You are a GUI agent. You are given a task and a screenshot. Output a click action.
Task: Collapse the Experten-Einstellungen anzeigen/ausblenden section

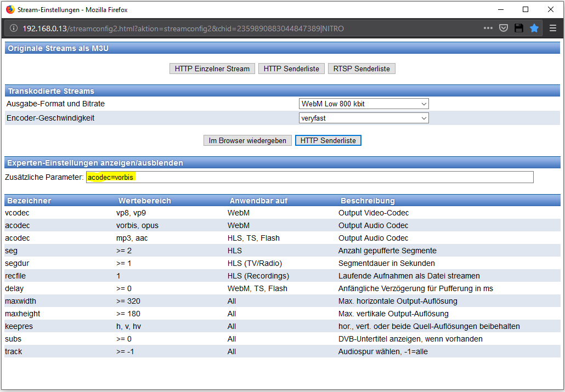[95, 163]
